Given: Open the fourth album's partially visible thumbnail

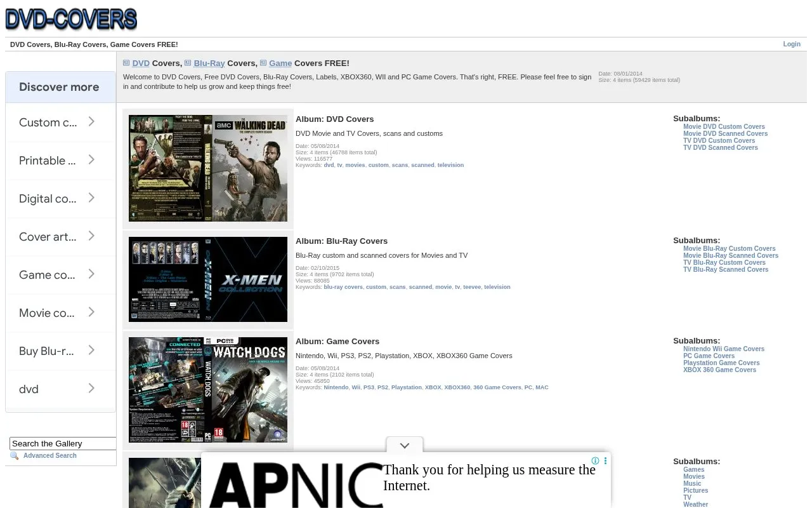Looking at the screenshot, I should [165, 483].
